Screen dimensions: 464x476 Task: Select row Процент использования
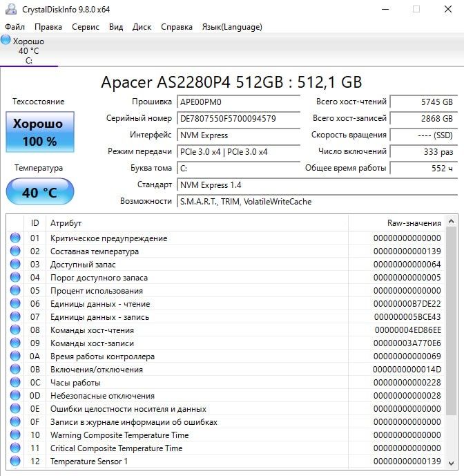pos(225,291)
